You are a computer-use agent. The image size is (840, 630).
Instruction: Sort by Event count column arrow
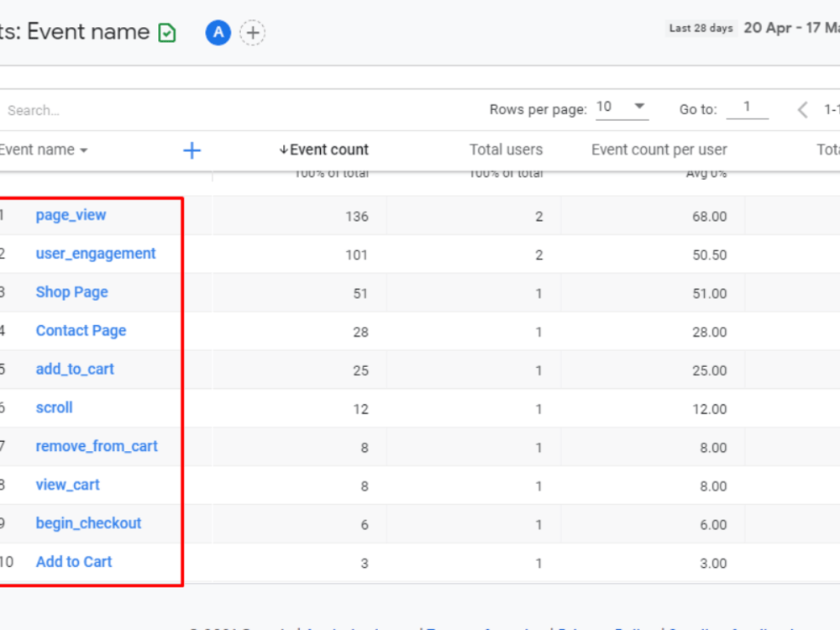click(x=283, y=150)
